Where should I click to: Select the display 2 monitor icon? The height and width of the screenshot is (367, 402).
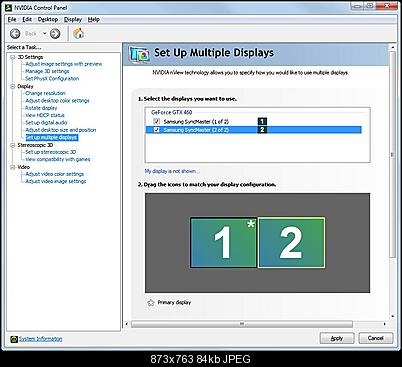coord(291,242)
